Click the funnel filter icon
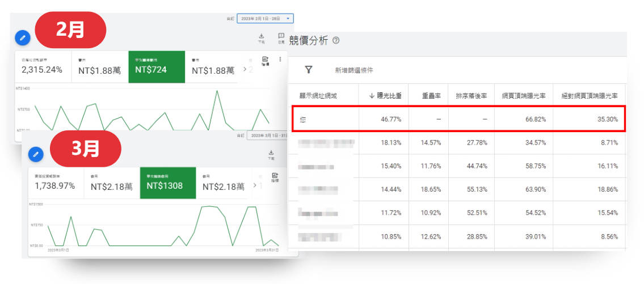 tap(309, 70)
